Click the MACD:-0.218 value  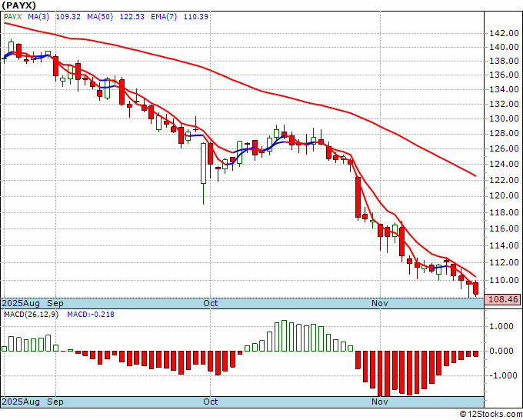click(91, 315)
